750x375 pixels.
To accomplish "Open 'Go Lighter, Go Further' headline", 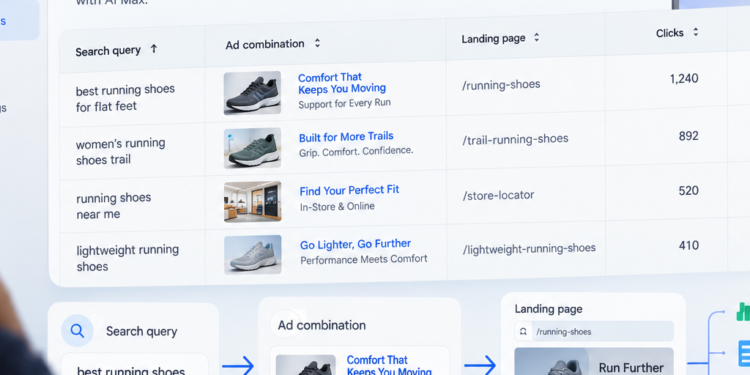I will pyautogui.click(x=355, y=244).
